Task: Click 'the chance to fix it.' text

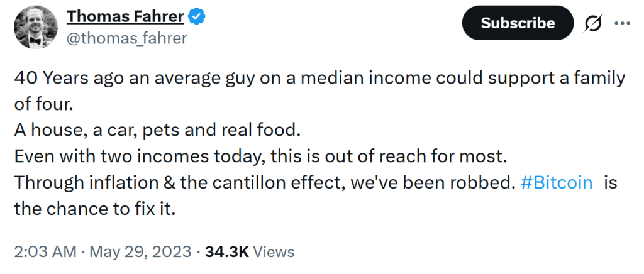Action: pos(94,209)
